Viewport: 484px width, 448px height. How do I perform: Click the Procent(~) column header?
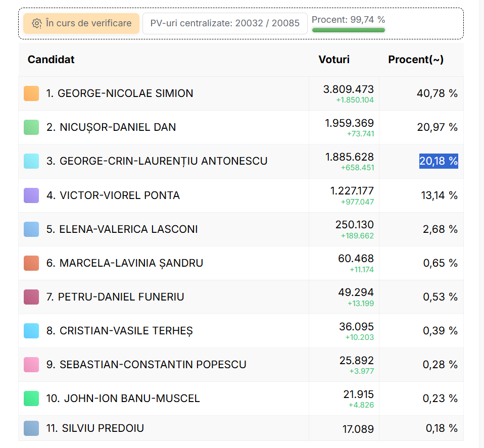pyautogui.click(x=416, y=60)
